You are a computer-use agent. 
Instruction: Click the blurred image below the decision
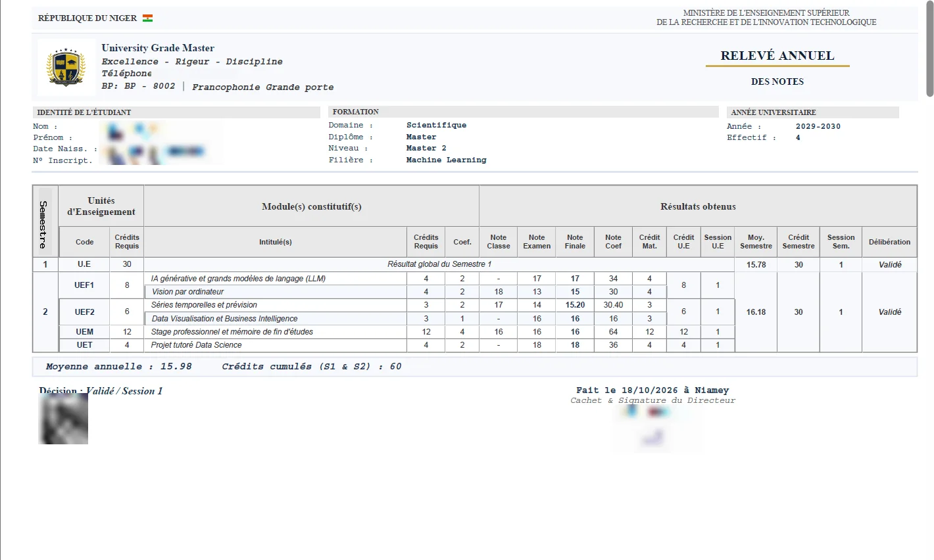click(64, 419)
